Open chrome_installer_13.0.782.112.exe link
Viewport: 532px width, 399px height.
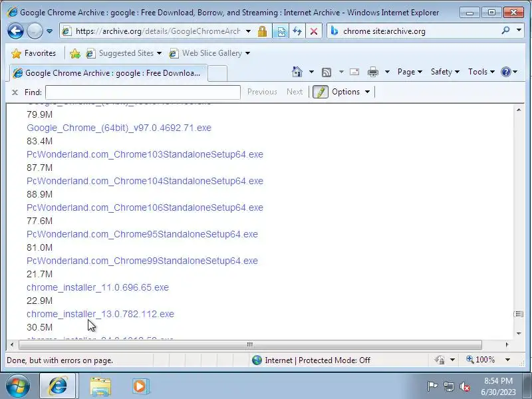[100, 314]
